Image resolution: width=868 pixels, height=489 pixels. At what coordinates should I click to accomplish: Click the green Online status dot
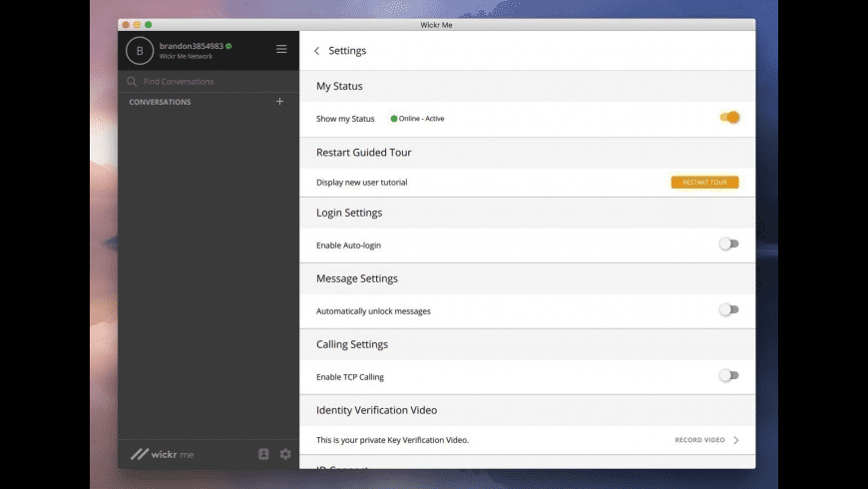393,119
